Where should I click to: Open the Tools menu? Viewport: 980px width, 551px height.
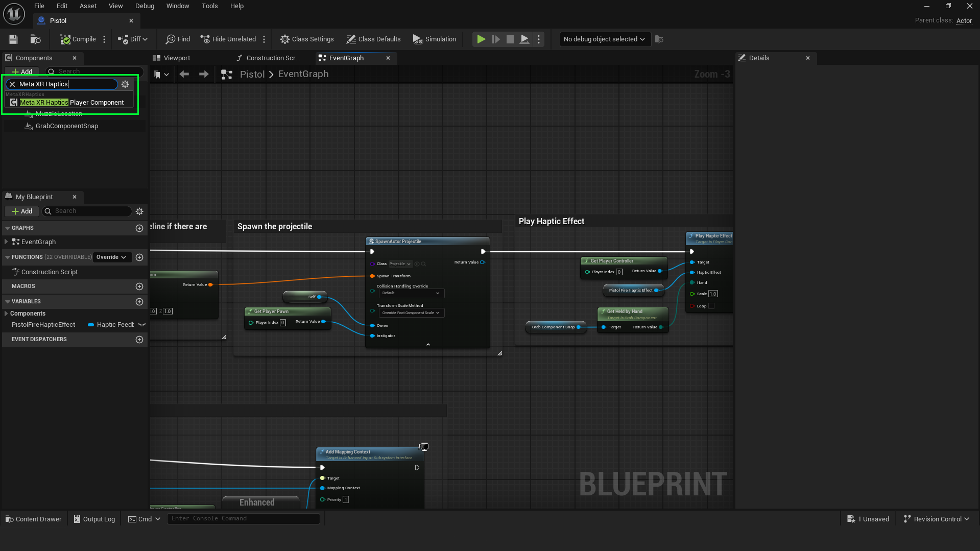(209, 6)
